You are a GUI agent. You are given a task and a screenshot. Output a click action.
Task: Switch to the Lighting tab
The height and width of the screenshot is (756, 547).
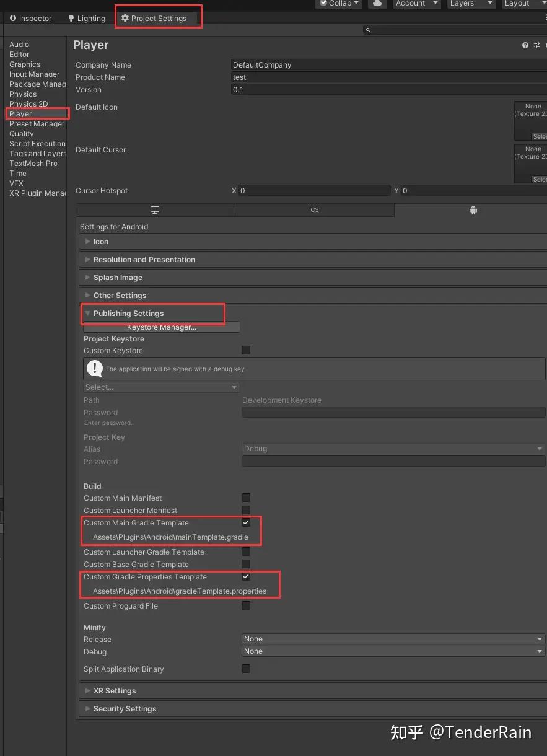pos(87,19)
